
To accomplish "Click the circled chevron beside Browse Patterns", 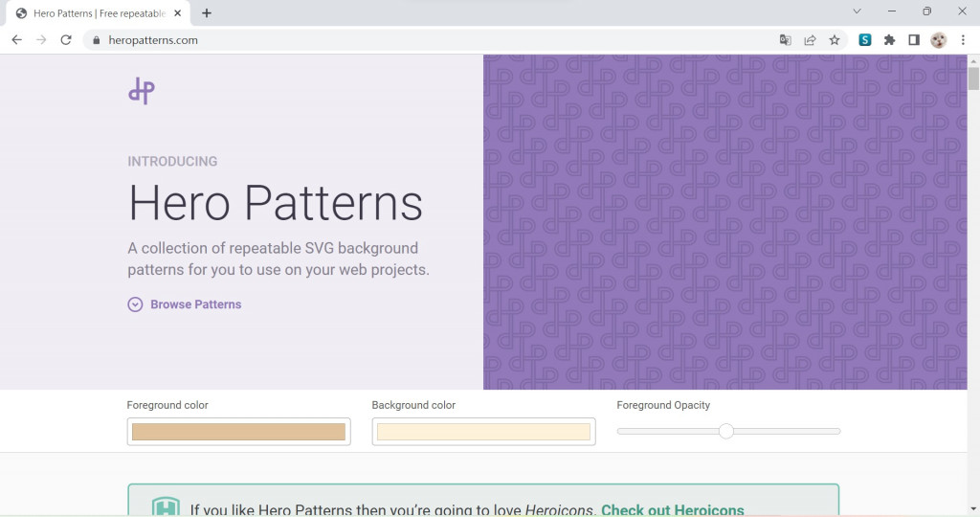I will (x=135, y=304).
